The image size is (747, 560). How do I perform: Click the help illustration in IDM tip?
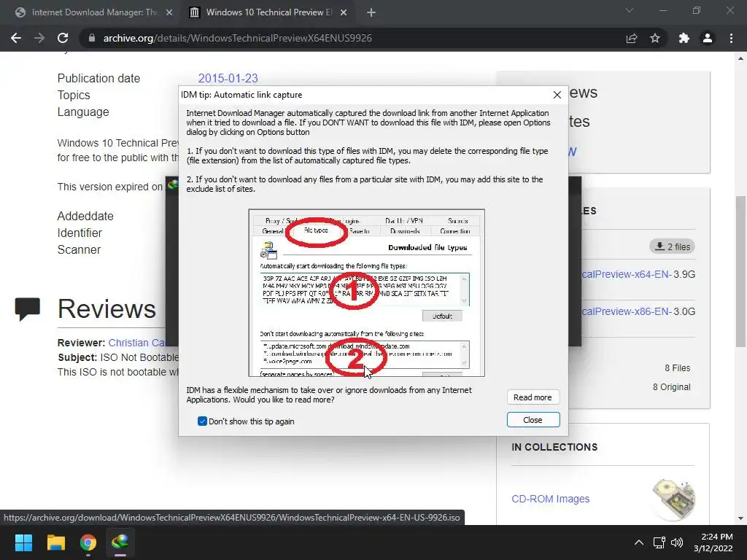366,293
